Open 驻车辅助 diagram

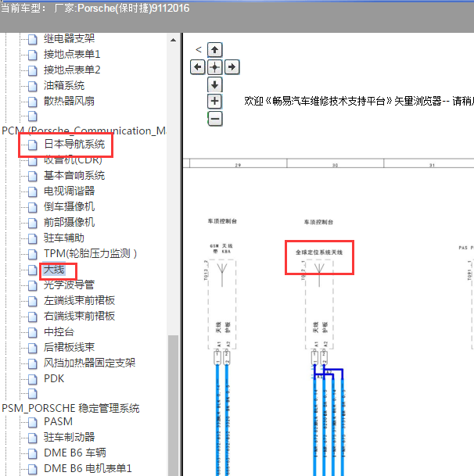pyautogui.click(x=64, y=238)
